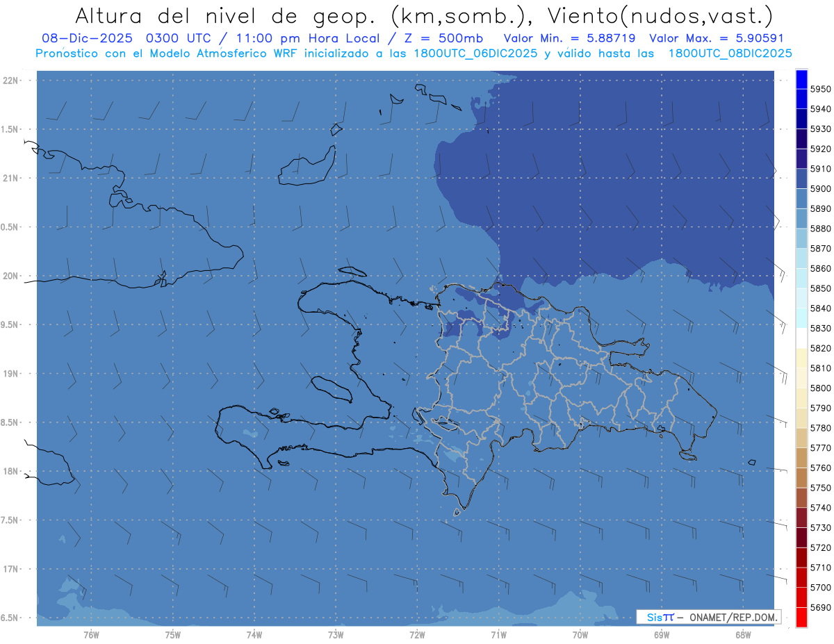Click the '5770' colorbar label
This screenshot has height=644, width=834.
(820, 447)
